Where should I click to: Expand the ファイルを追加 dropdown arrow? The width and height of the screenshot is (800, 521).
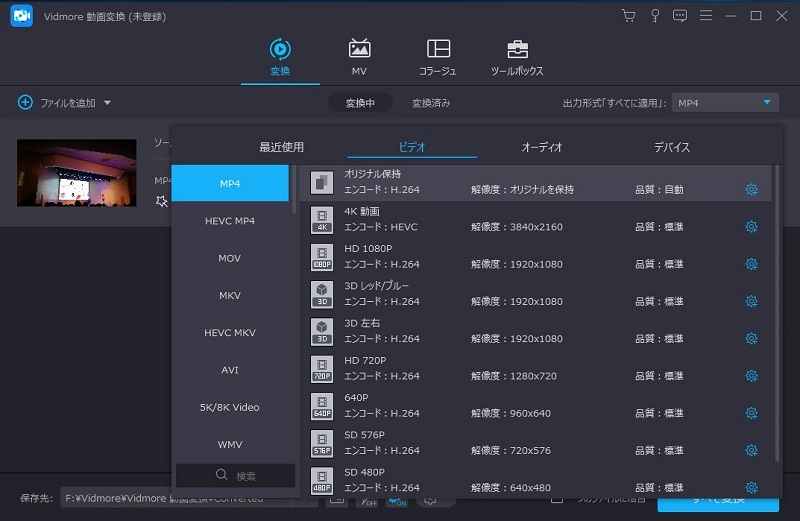click(x=107, y=103)
